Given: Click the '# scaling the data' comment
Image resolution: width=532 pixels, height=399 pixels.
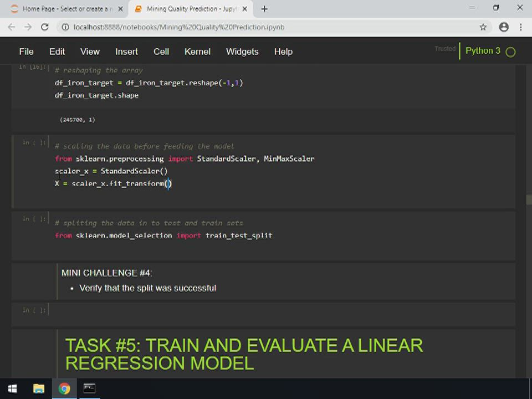Looking at the screenshot, I should point(145,146).
